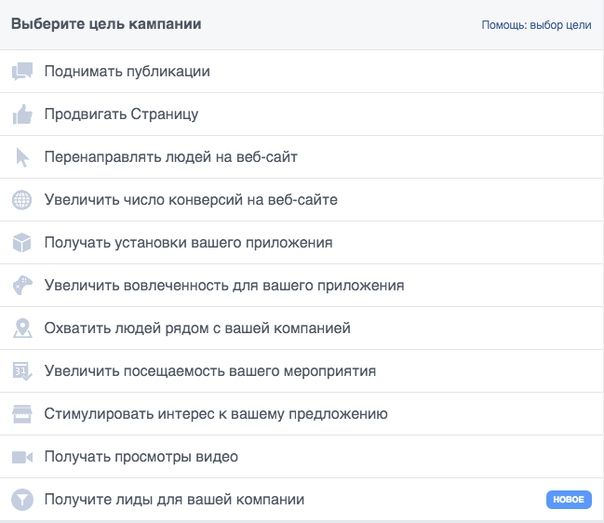This screenshot has width=604, height=523.
Task: Click the video camera icon for video views
Action: [22, 457]
